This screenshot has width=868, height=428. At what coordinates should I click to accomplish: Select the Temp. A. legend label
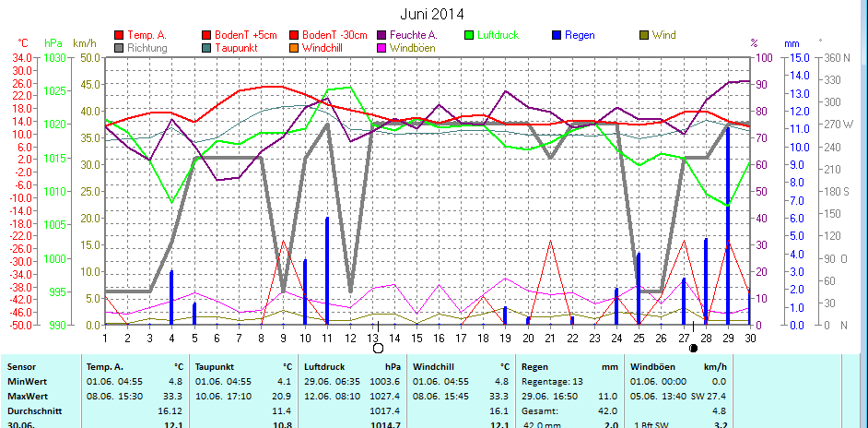pyautogui.click(x=147, y=35)
